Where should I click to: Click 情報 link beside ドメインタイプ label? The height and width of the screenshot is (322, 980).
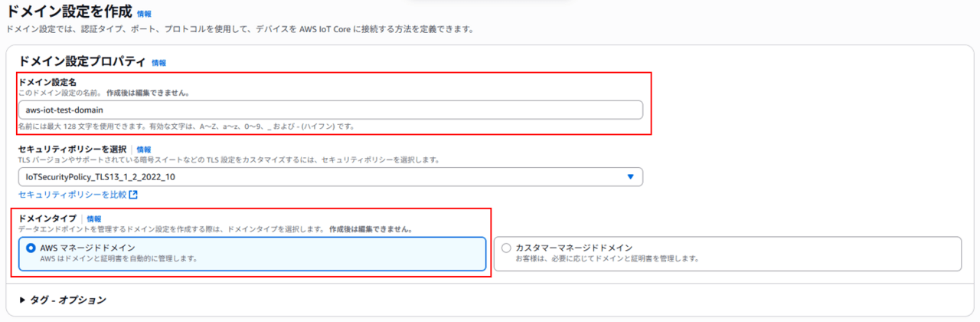[94, 219]
